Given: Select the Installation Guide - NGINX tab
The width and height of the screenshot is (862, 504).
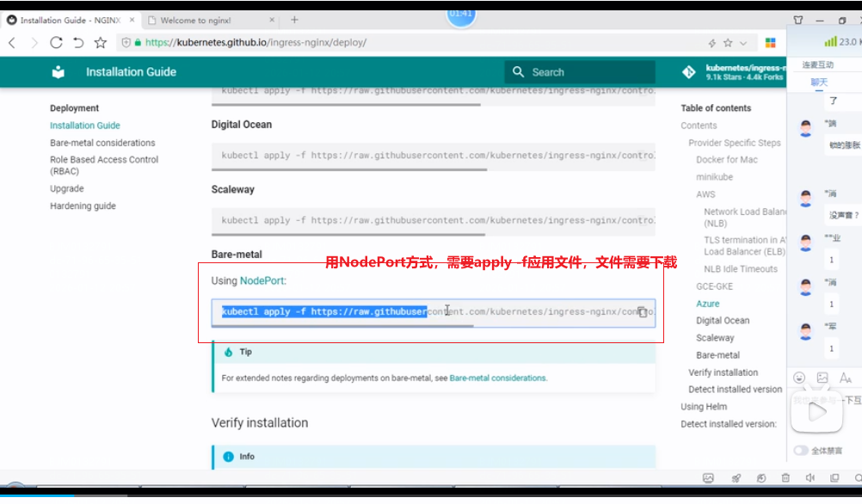Looking at the screenshot, I should (71, 21).
